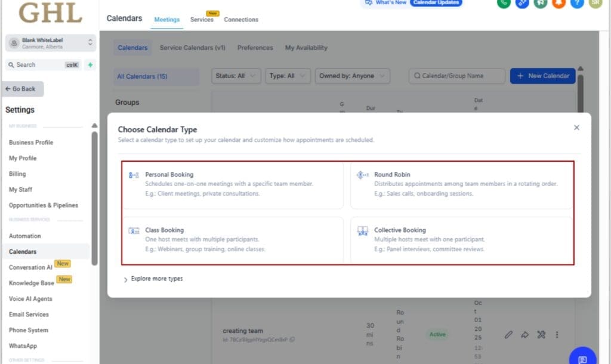Viewport: 611px width, 364px height.
Task: Click the New Calendar button
Action: pos(542,76)
